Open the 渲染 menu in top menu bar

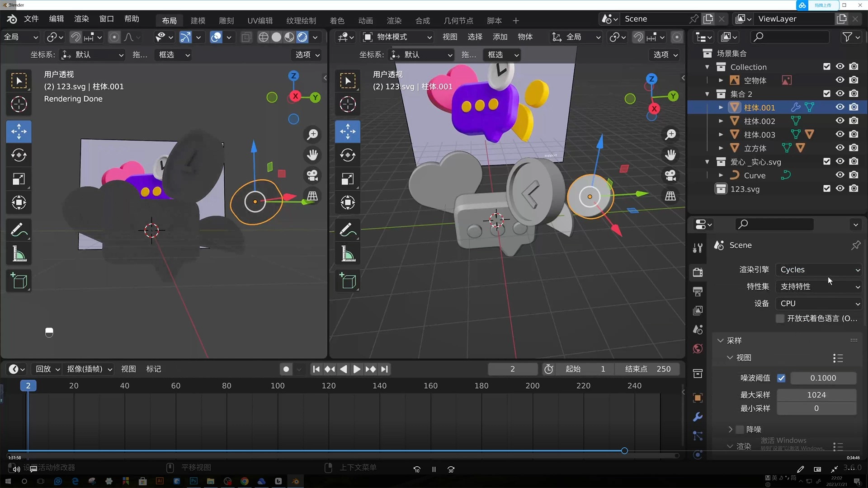81,19
